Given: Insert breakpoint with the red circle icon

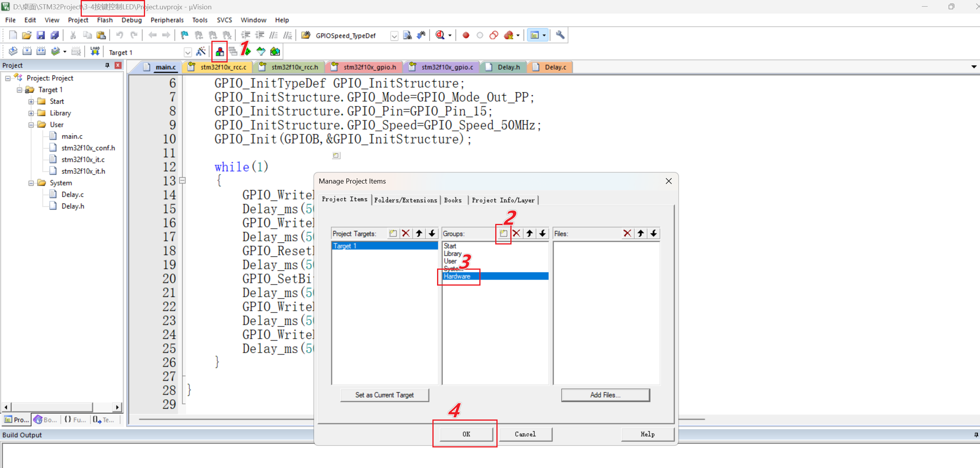Looking at the screenshot, I should (466, 35).
